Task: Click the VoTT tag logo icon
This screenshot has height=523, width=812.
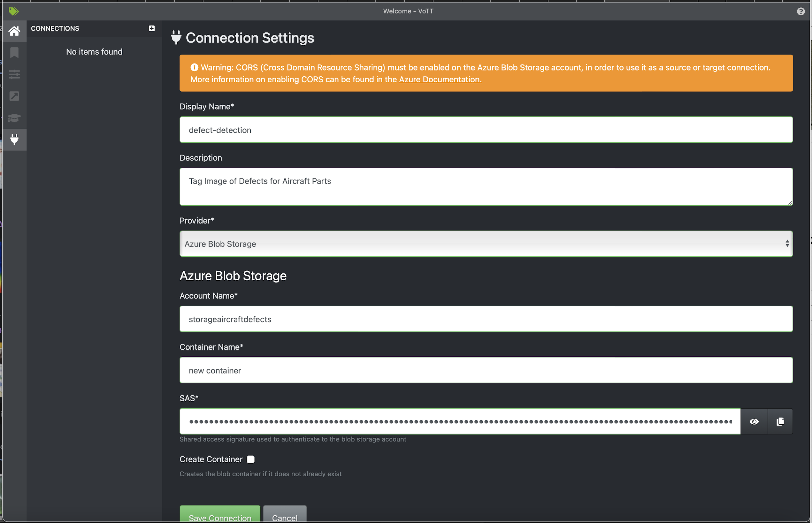Action: tap(13, 11)
